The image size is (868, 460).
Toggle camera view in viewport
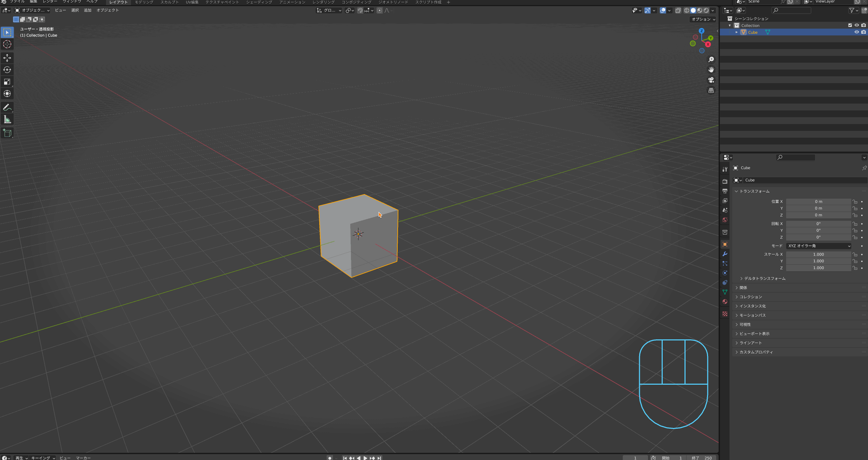point(711,80)
